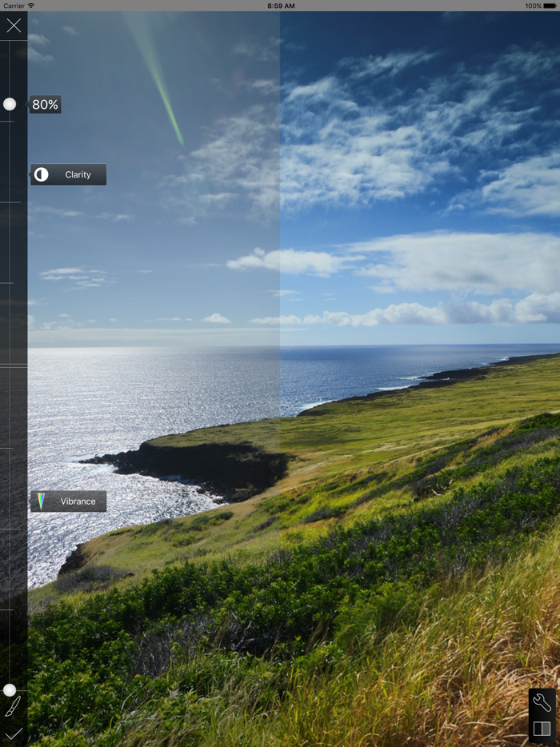Toggle the split before/after compare view
The height and width of the screenshot is (747, 560).
point(542,729)
